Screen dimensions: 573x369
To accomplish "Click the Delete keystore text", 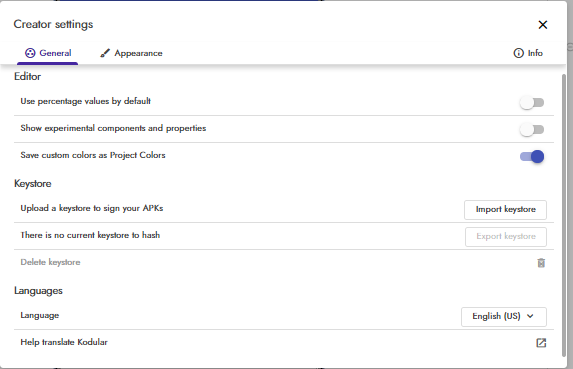I will pos(50,262).
